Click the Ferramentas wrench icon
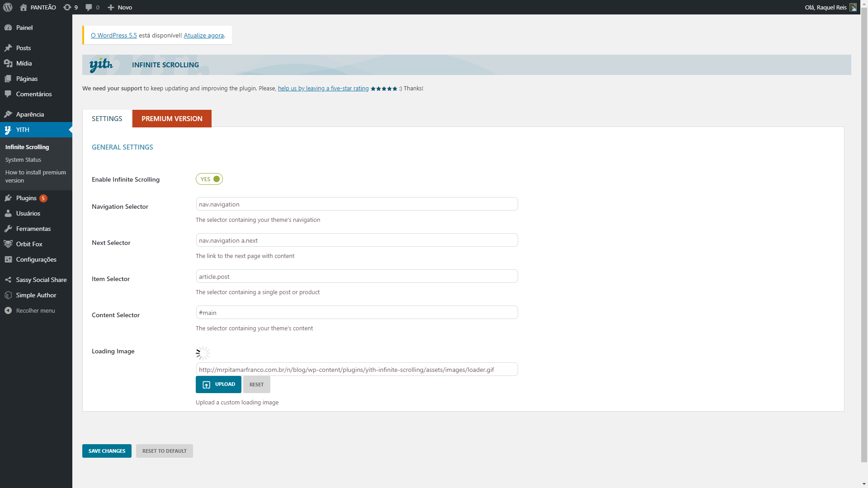 [x=8, y=229]
